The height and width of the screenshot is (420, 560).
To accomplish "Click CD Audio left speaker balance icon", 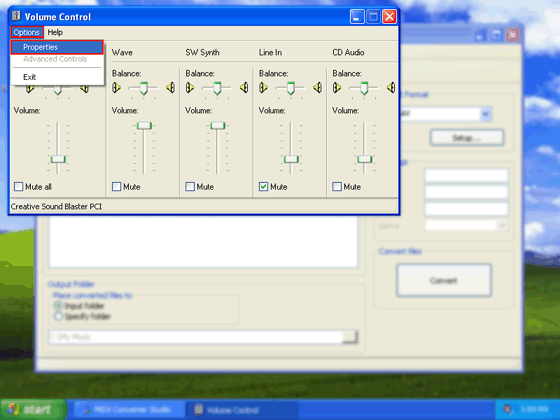I will click(x=337, y=88).
